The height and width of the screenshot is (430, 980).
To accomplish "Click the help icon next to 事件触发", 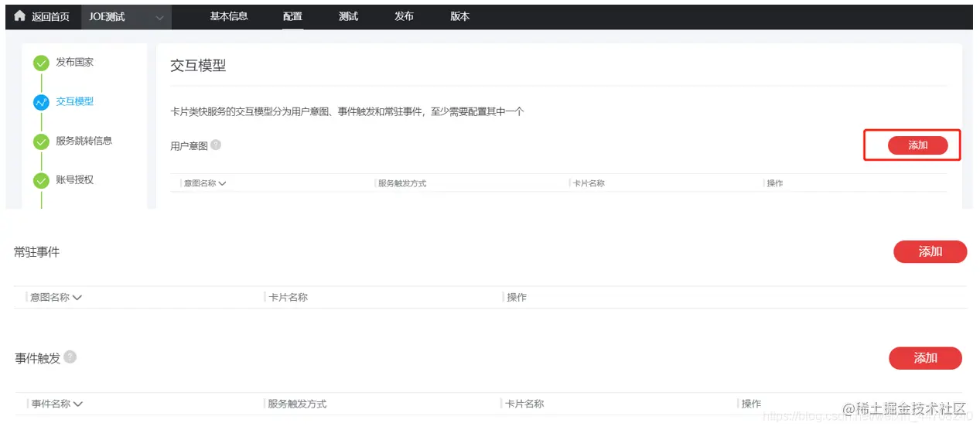I will [x=70, y=357].
